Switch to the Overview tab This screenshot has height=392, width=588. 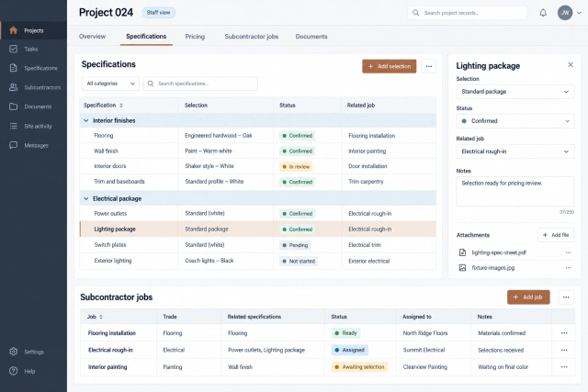92,37
